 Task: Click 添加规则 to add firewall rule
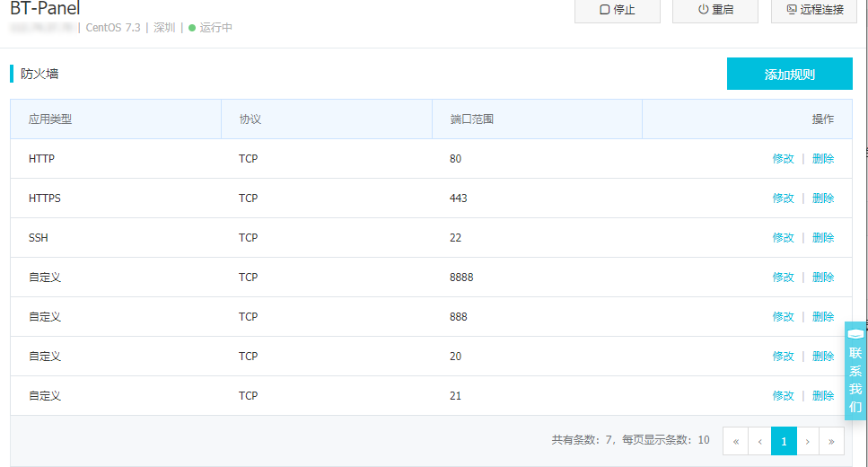click(789, 75)
